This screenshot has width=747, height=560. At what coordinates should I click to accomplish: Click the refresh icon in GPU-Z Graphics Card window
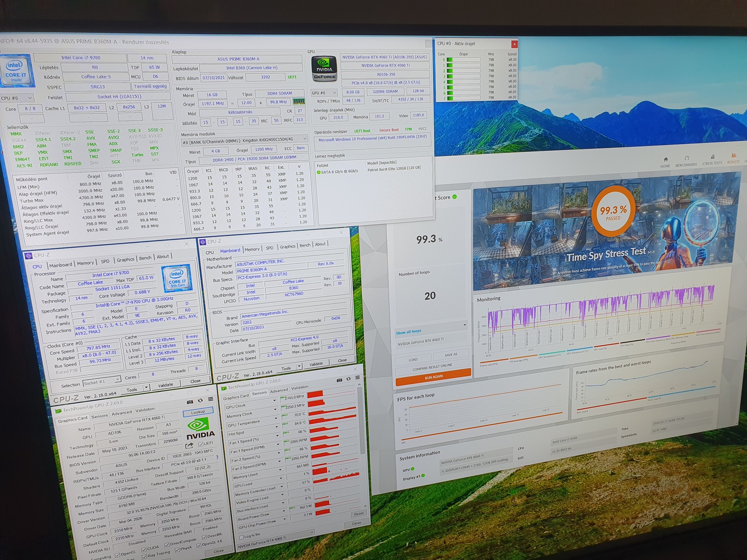[x=200, y=401]
